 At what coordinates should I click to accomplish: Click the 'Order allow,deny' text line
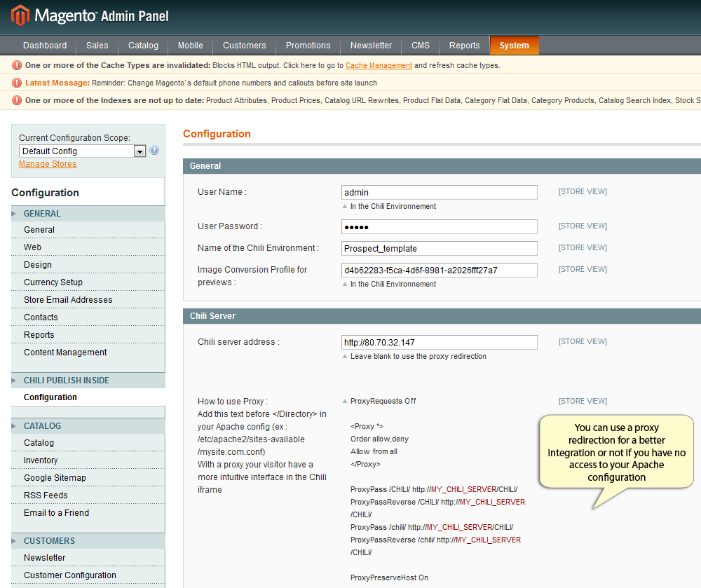379,439
